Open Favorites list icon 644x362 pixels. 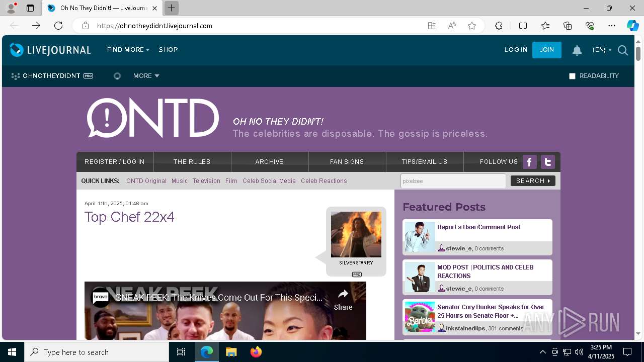point(545,26)
